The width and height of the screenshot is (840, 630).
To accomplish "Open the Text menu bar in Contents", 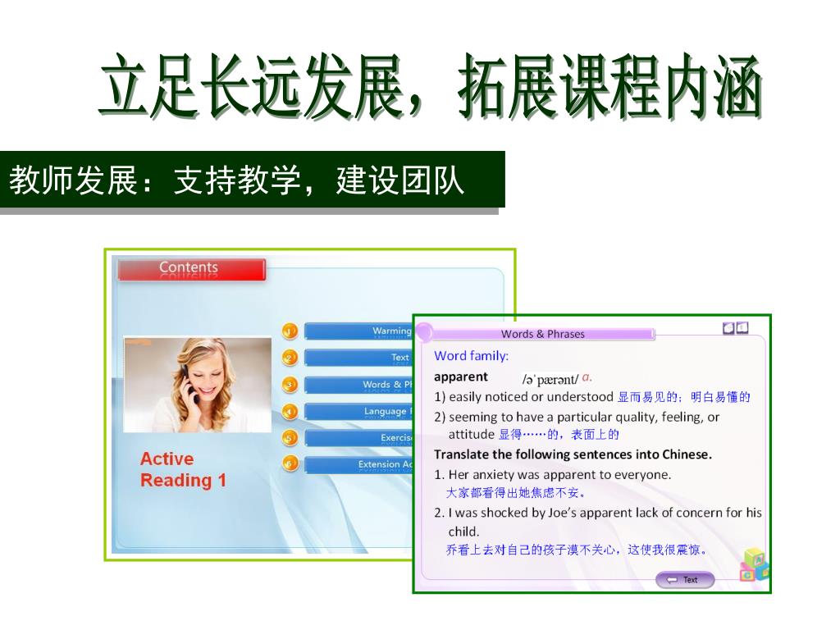I will pos(358,358).
